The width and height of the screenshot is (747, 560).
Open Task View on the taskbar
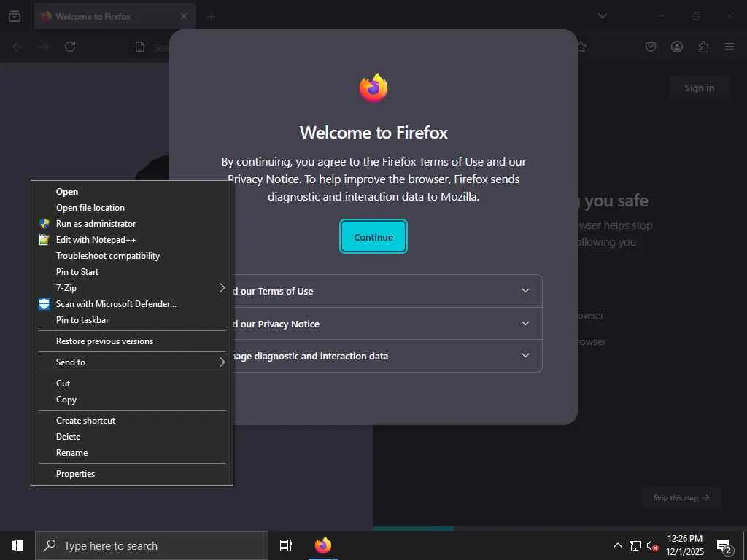point(285,545)
